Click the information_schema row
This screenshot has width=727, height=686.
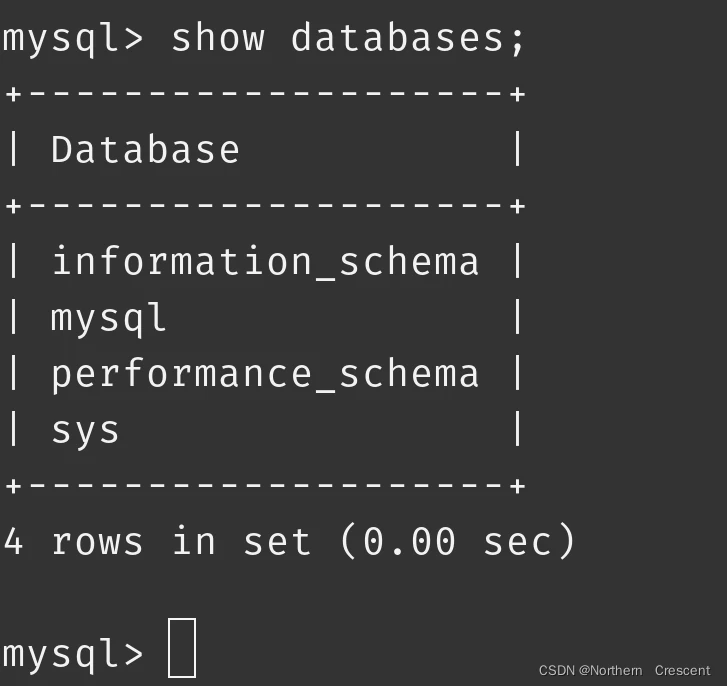coord(265,262)
